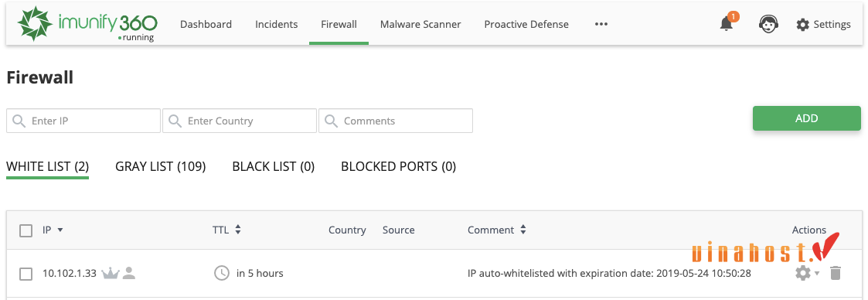Delete 10.102.1.33 with the trash icon
The width and height of the screenshot is (868, 300).
point(836,273)
